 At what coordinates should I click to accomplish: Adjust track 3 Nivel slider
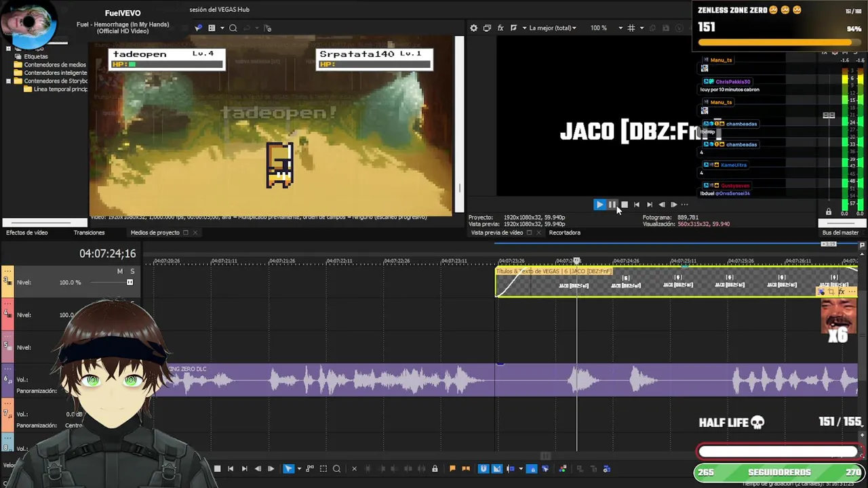130,282
